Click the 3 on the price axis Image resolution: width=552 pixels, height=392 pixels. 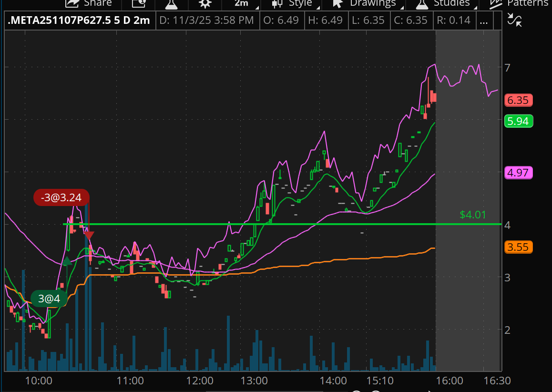pyautogui.click(x=507, y=278)
